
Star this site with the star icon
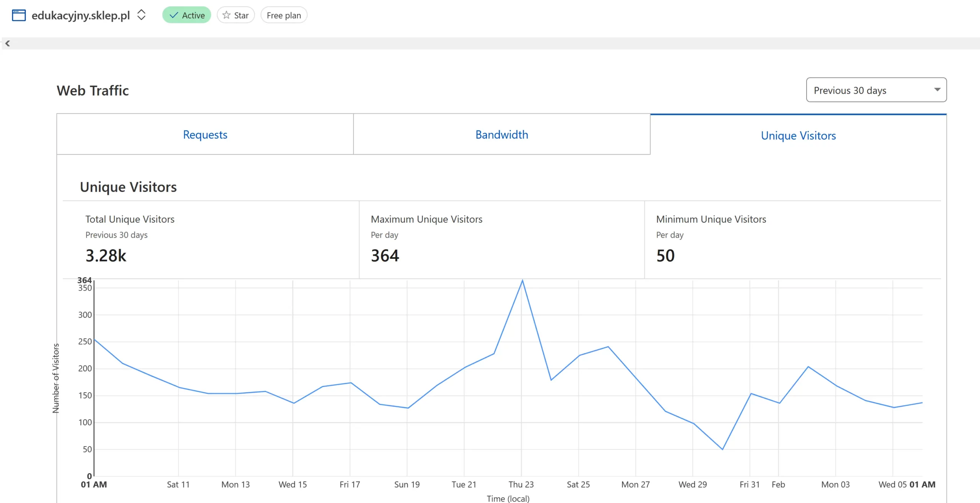click(x=227, y=15)
